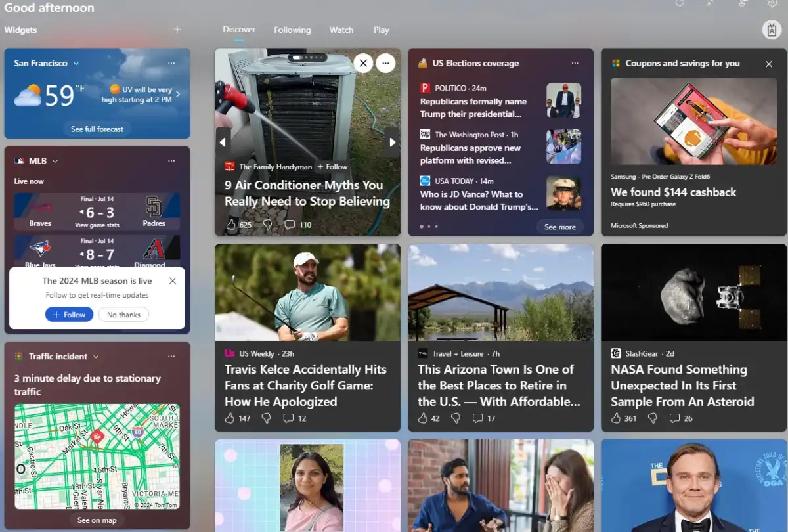Show next slide arrow on featured story

[393, 142]
